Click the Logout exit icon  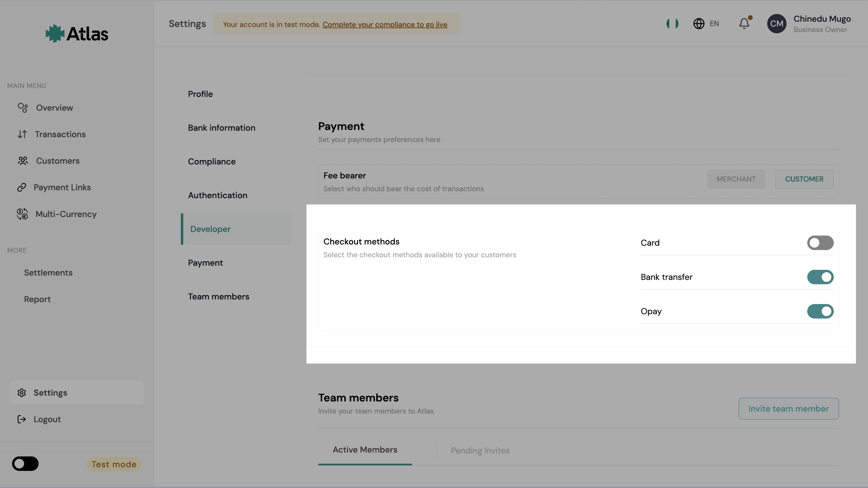(x=21, y=419)
